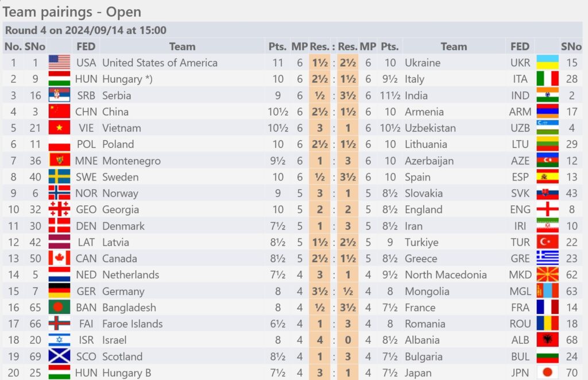Open the Faroe Islands team entry

point(133,324)
